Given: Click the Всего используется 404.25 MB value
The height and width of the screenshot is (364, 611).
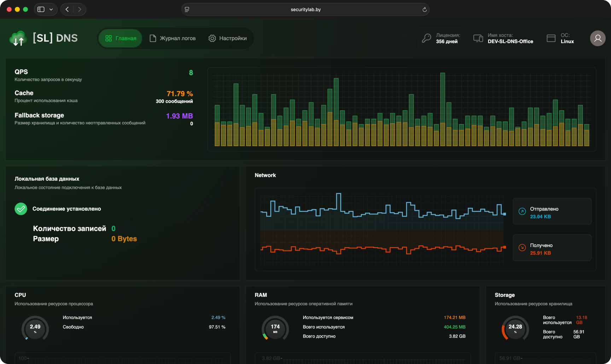Looking at the screenshot, I should pos(455,327).
